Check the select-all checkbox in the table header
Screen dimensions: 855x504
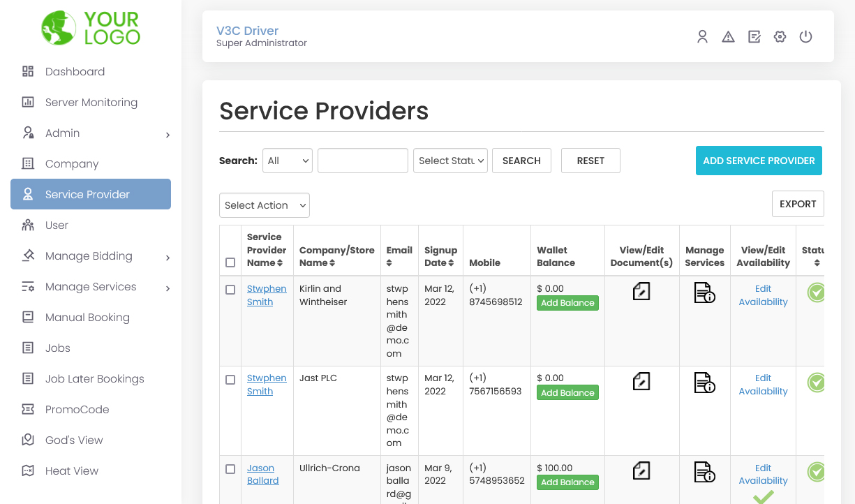pos(230,262)
